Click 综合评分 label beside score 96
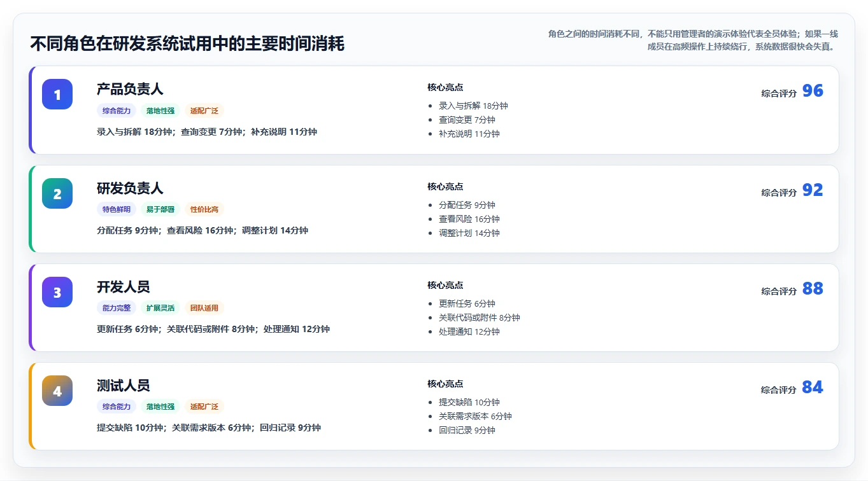The width and height of the screenshot is (868, 481). [x=779, y=94]
